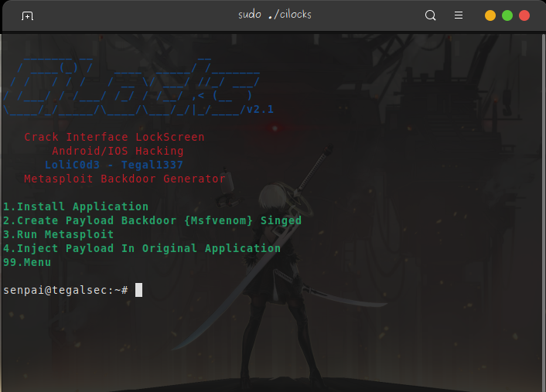Image resolution: width=546 pixels, height=392 pixels.
Task: Click the 'Crack Interface LockScreen' text
Action: (x=114, y=137)
